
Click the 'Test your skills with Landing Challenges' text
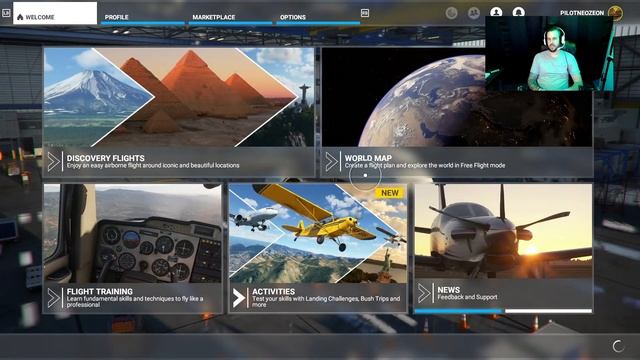tap(326, 302)
